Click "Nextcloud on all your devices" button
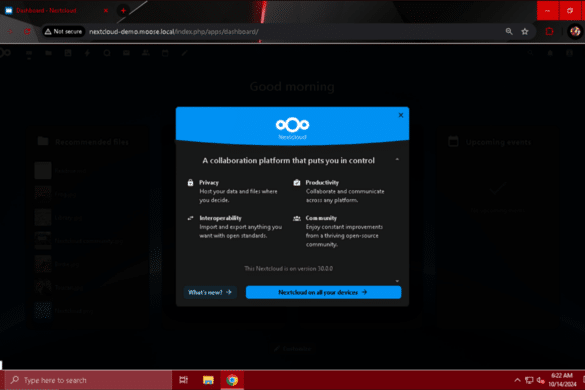 point(323,292)
